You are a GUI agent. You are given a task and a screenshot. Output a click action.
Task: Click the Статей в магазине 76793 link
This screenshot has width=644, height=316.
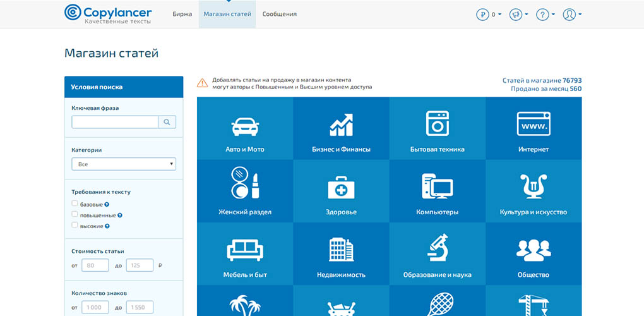click(542, 80)
